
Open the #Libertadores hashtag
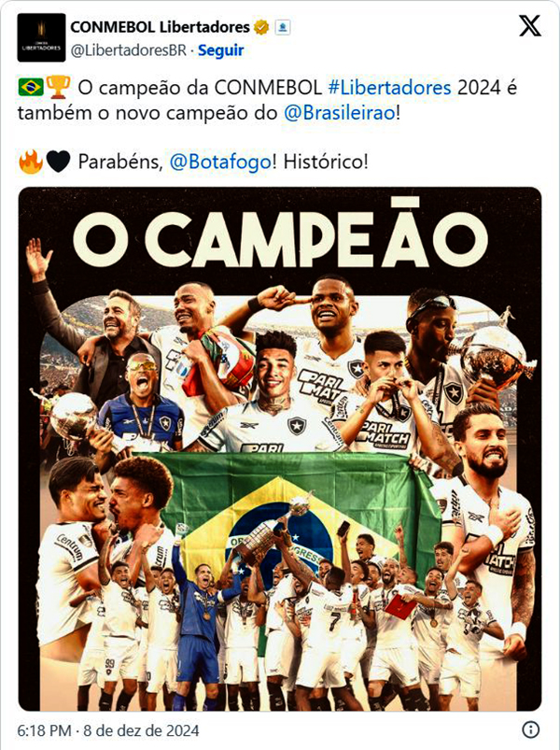[390, 88]
